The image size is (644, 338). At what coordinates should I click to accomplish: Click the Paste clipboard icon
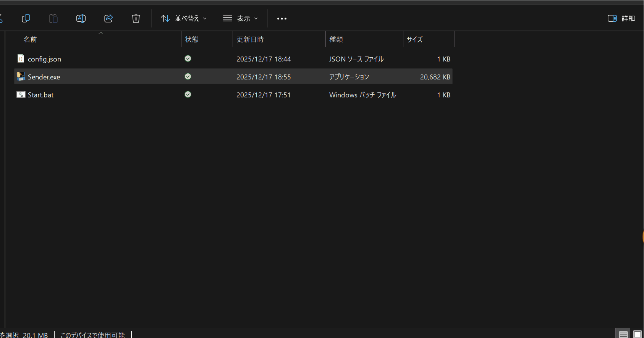[53, 18]
